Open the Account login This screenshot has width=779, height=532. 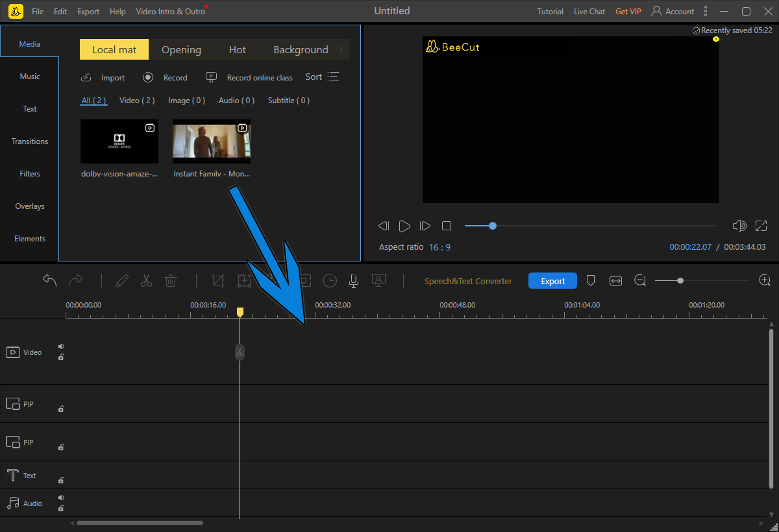point(673,11)
